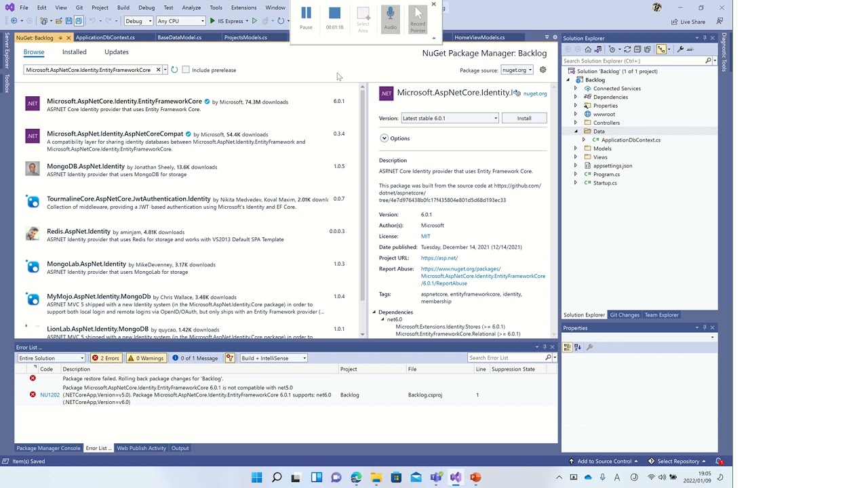This screenshot has height=488, width=868.
Task: Click Sync with Active Document icon
Action: (627, 49)
